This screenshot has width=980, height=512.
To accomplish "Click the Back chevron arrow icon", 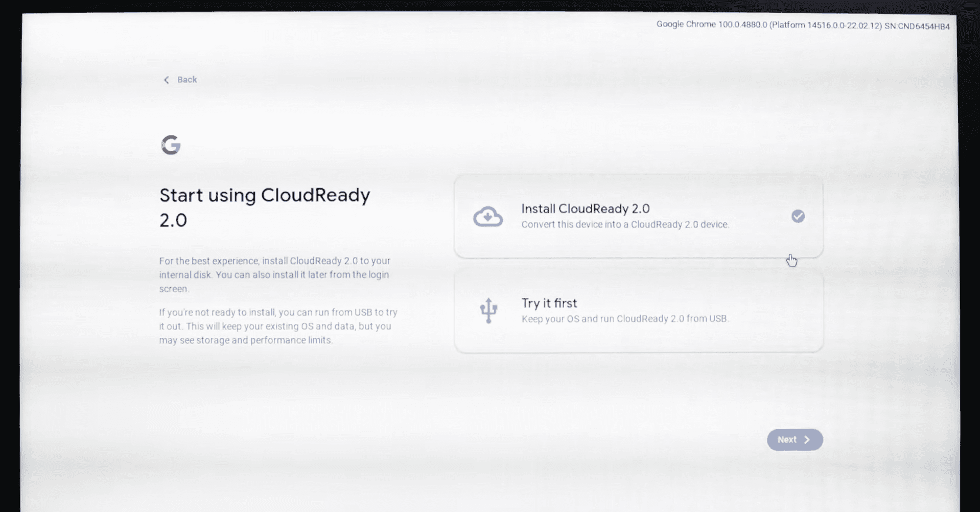I will [x=166, y=80].
